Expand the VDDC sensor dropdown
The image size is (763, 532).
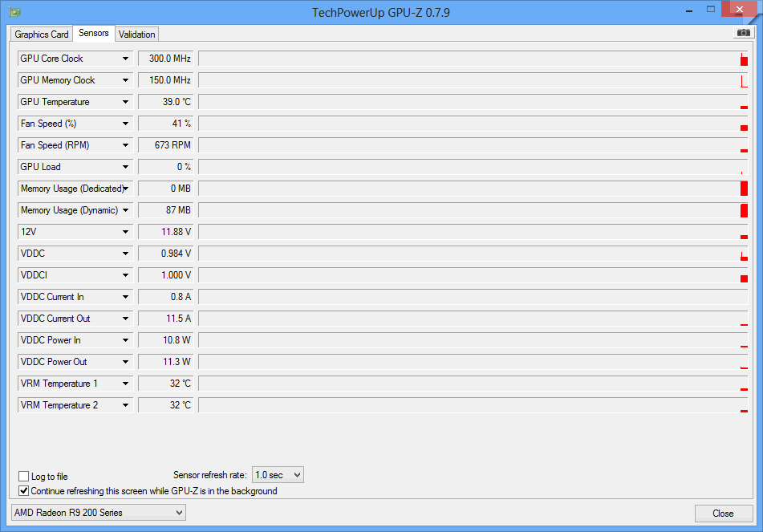pyautogui.click(x=75, y=253)
